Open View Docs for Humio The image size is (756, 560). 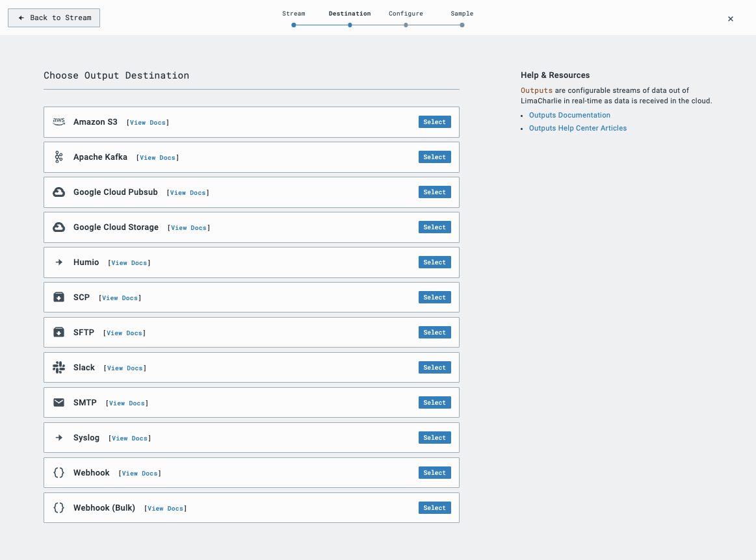click(x=129, y=263)
